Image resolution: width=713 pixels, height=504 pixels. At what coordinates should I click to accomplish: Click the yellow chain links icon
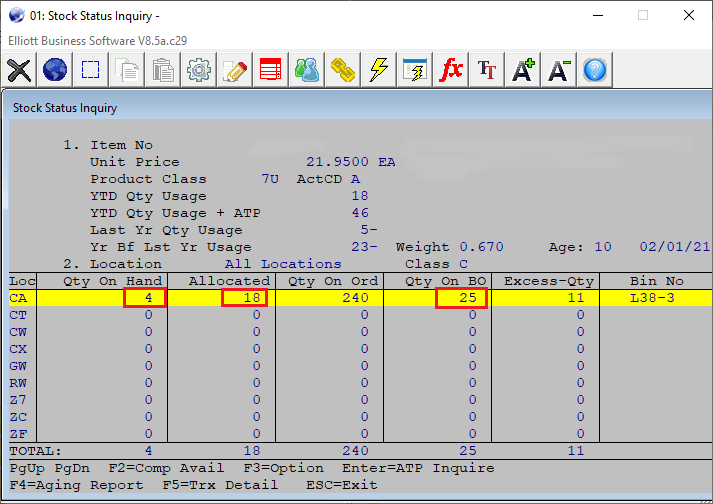coord(343,70)
